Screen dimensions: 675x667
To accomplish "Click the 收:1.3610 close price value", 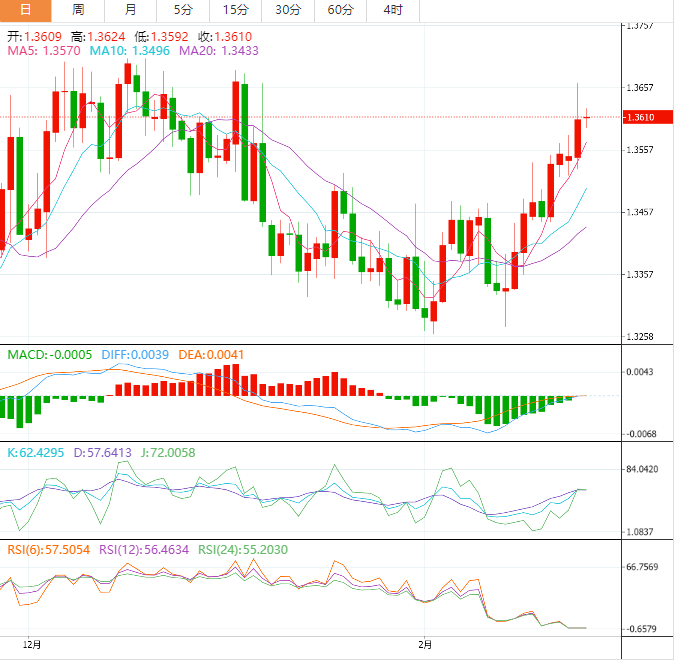I will click(x=225, y=37).
